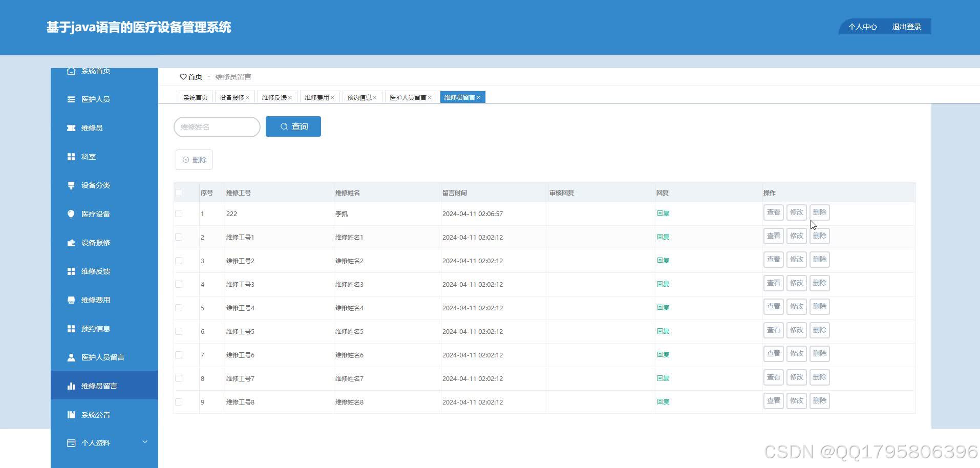
Task: Click 退出登录 to log out
Action: pyautogui.click(x=907, y=27)
